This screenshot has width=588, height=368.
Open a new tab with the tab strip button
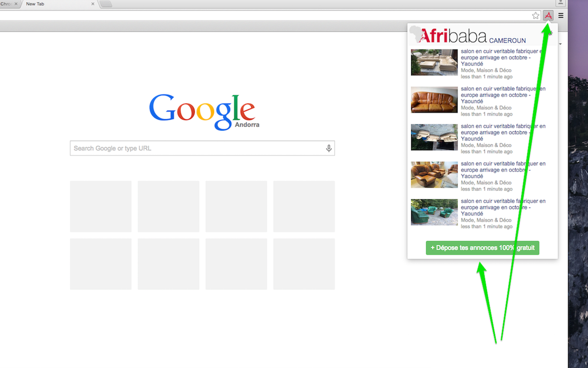pos(106,4)
